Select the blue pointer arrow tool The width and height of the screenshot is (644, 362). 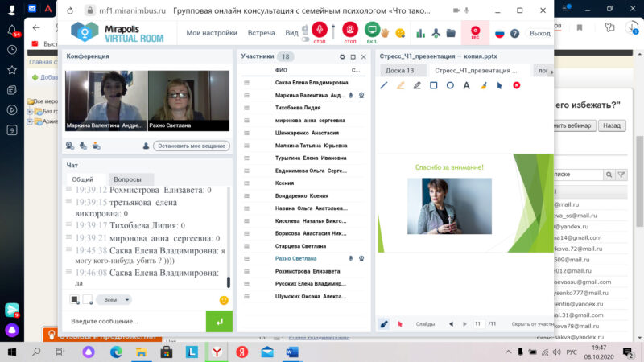point(499,85)
